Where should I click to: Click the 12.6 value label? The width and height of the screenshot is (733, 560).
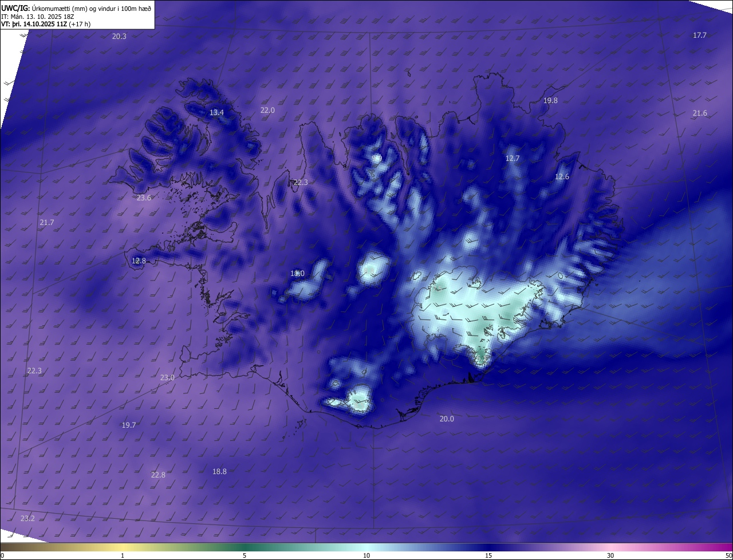(x=562, y=176)
